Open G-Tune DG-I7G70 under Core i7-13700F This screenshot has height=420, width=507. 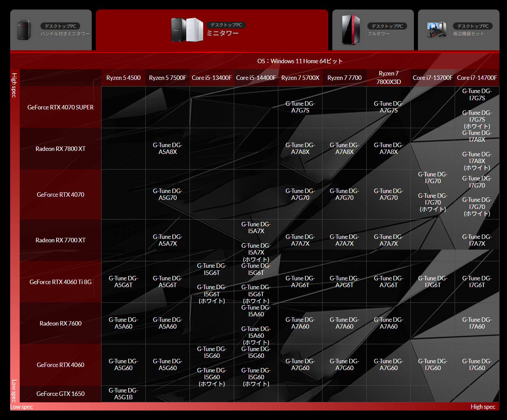[433, 178]
